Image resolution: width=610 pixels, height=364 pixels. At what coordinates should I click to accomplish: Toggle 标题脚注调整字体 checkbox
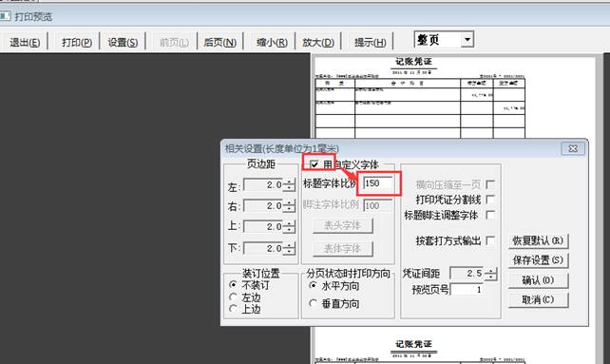click(490, 215)
